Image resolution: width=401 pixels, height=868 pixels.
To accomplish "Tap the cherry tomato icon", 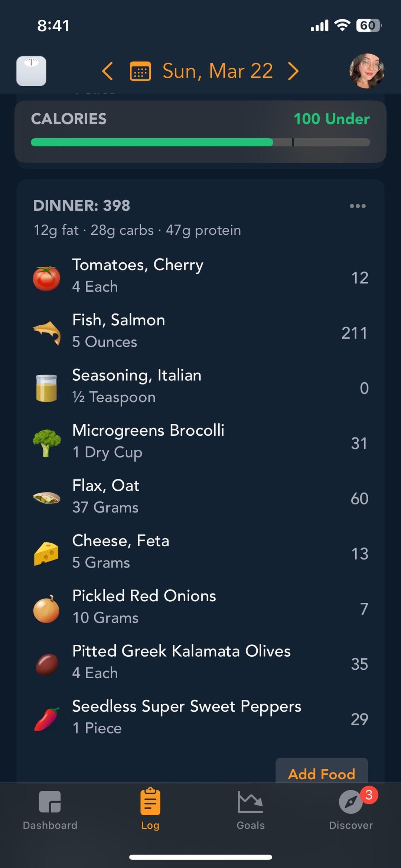I will [x=46, y=279].
